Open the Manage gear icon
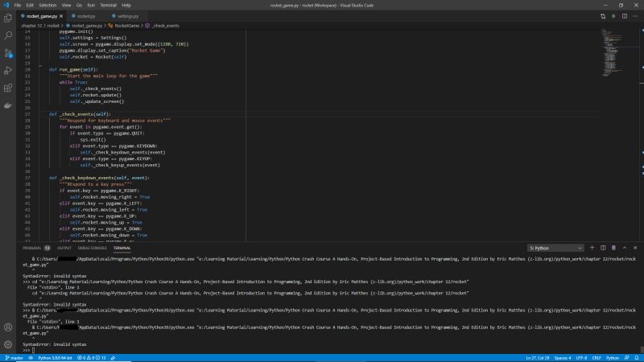 8,344
